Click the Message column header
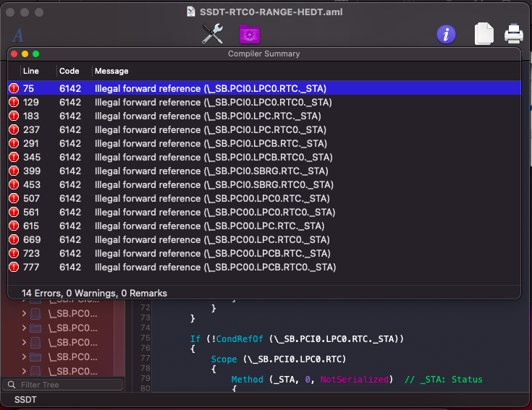This screenshot has height=410, width=532. pyautogui.click(x=111, y=71)
